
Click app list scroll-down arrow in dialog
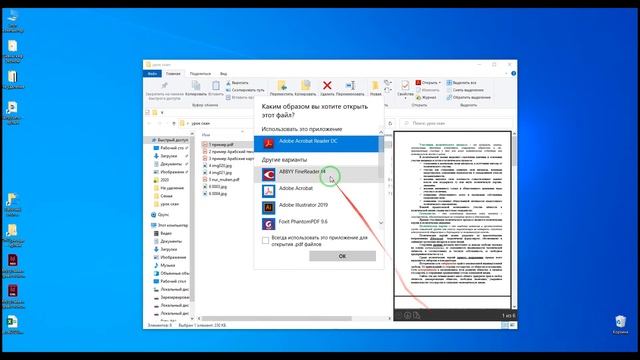pyautogui.click(x=381, y=223)
